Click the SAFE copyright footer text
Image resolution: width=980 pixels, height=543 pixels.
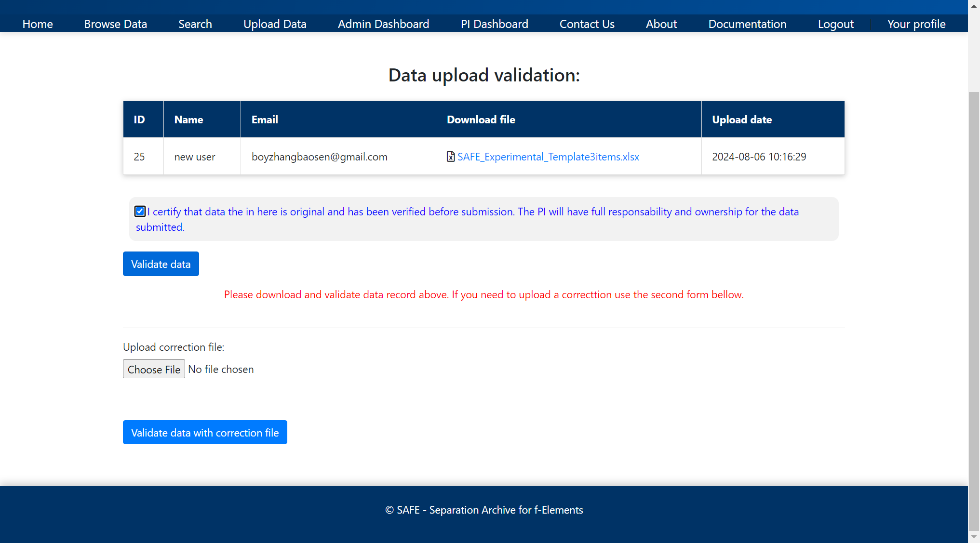click(484, 510)
